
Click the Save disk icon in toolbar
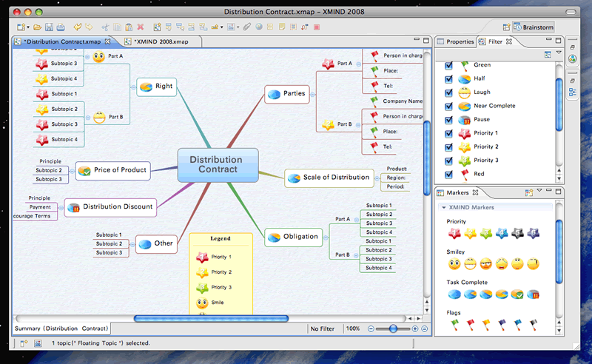click(49, 27)
